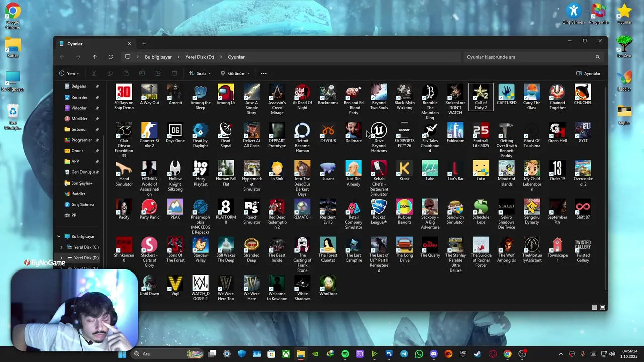Select the EA SPORTS FC 26 shortcut
Viewport: 644px width, 362px height.
pos(405,136)
